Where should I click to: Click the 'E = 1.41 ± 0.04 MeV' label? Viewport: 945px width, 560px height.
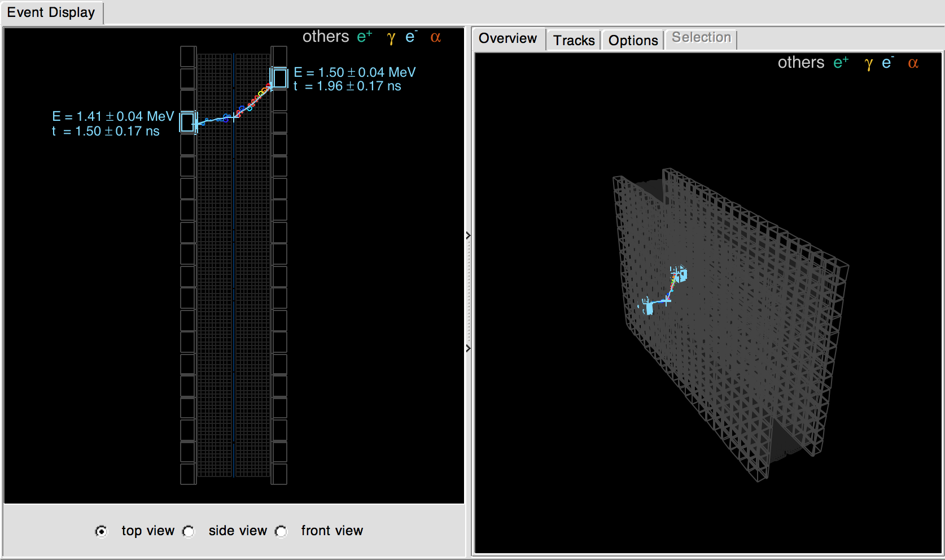tap(113, 116)
